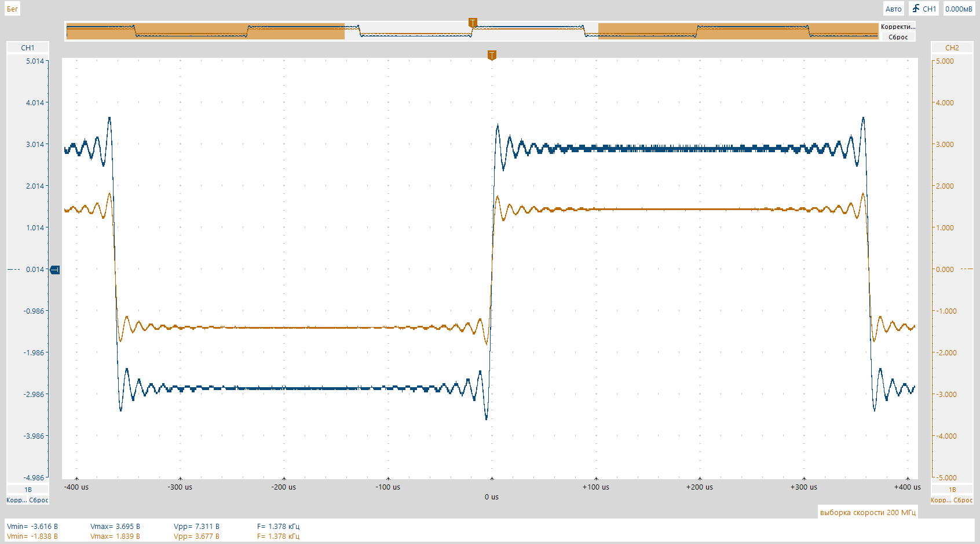Click the 0 us time axis label
The height and width of the screenshot is (544, 980).
492,497
